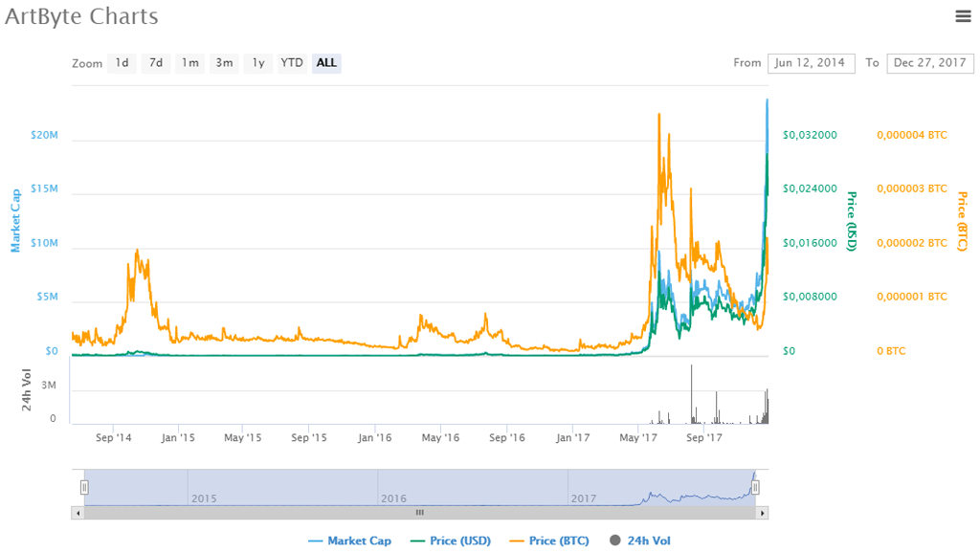Screen dimensions: 980x553
Task: Toggle Price (BTC) series in legend
Action: pos(549,541)
